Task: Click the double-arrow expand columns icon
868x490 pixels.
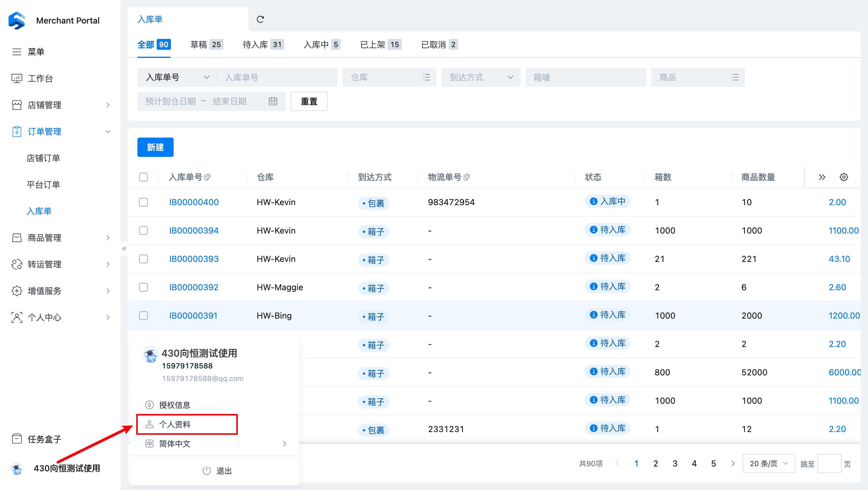Action: pos(822,177)
